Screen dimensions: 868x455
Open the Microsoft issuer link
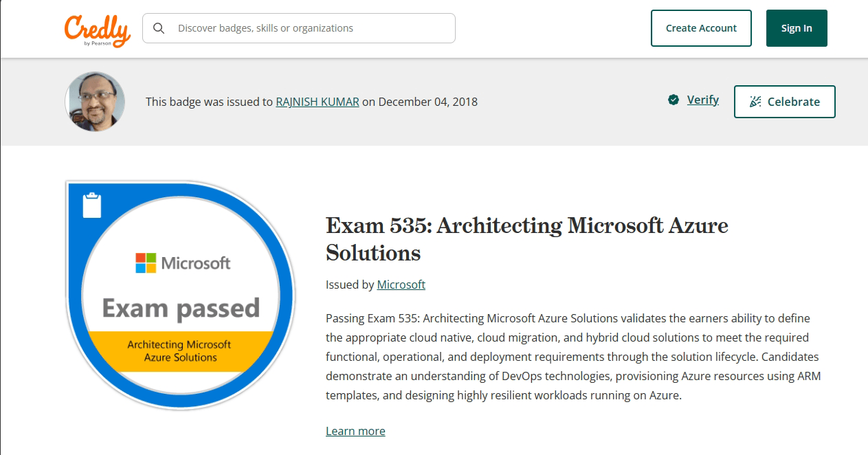click(401, 285)
